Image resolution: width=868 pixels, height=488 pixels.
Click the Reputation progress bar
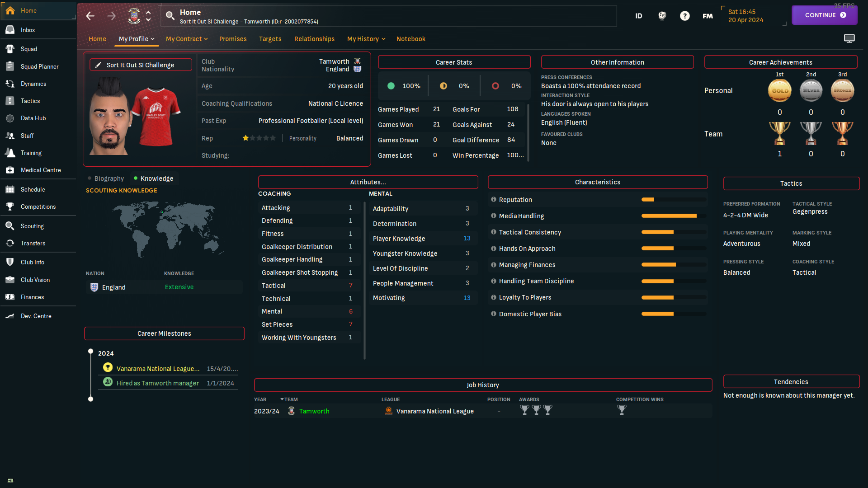[x=674, y=200]
